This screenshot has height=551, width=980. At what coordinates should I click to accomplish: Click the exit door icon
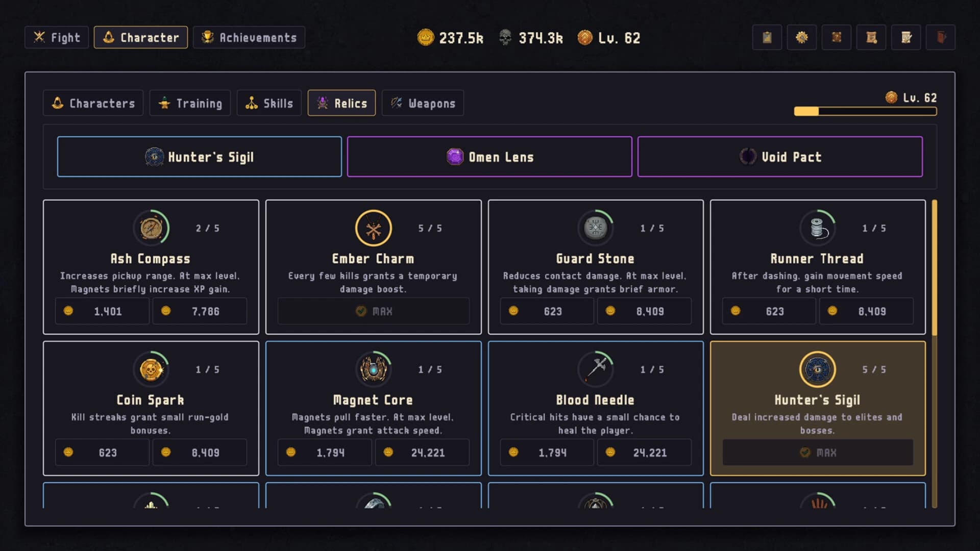coord(941,37)
